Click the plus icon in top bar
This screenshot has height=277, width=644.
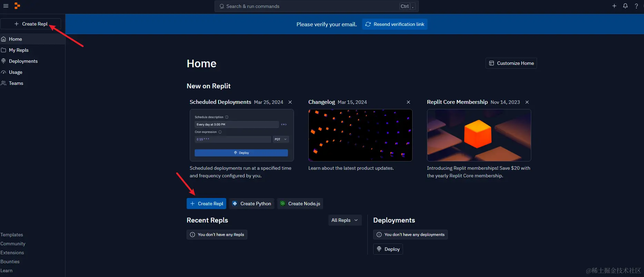614,6
